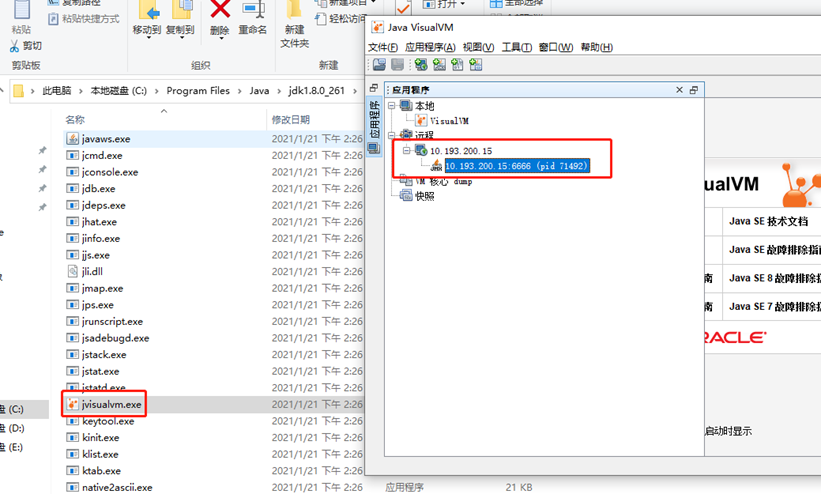Click the 粘贴 clipboard icon in Explorer
821x494 pixels.
pyautogui.click(x=21, y=9)
